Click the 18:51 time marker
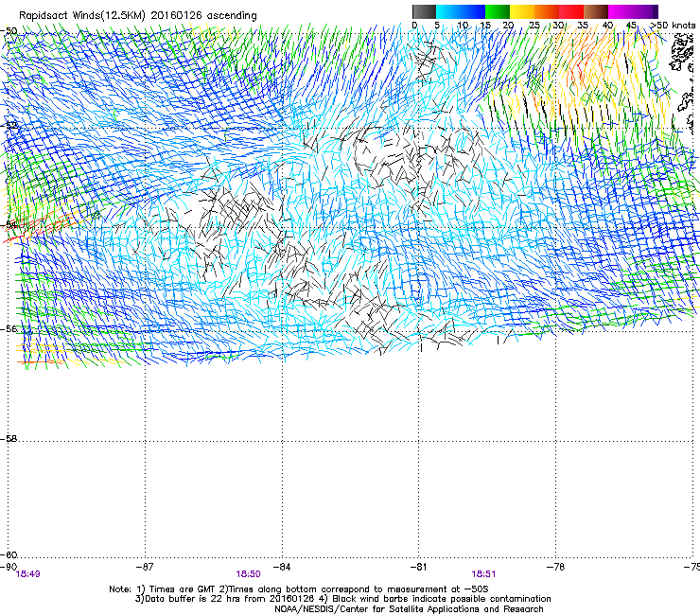 pos(483,574)
